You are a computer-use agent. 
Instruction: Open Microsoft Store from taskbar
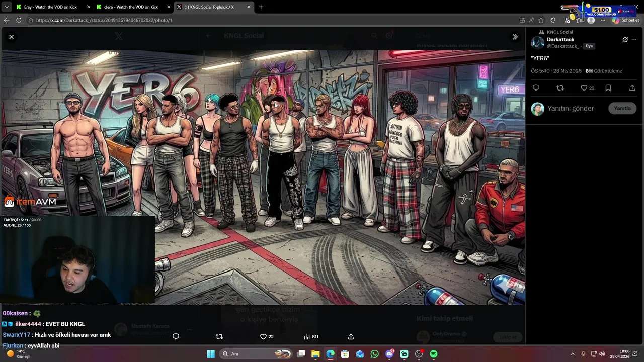point(345,354)
